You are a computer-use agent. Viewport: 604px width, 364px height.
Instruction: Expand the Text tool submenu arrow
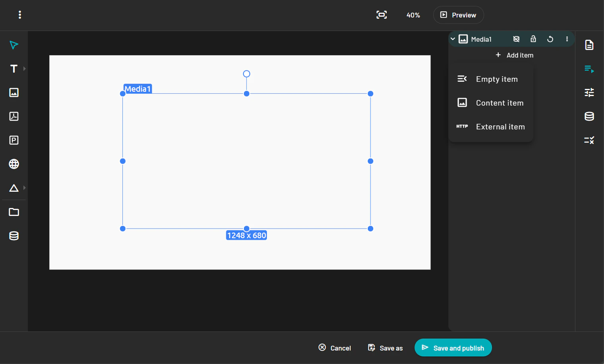(25, 69)
